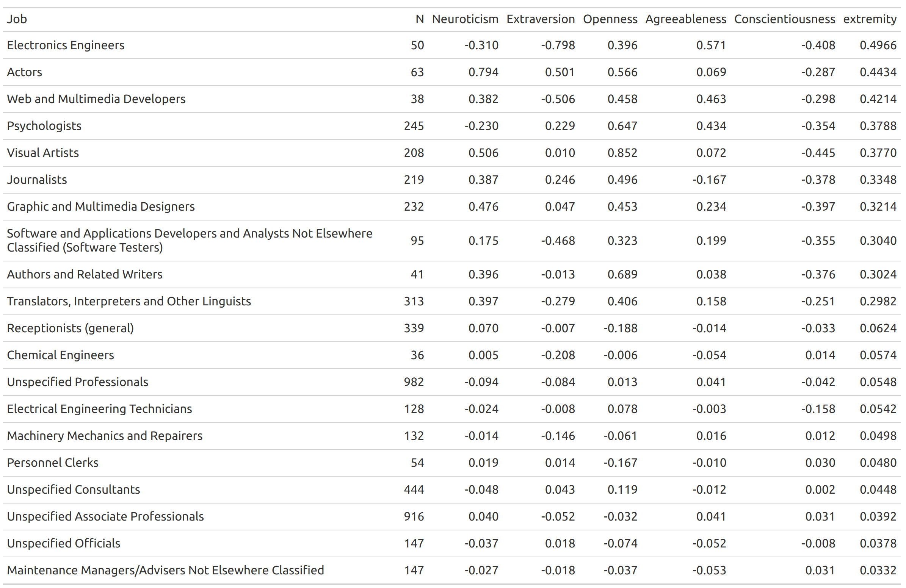Click Translators extremity value 0.2982
The image size is (906, 588).
(878, 301)
